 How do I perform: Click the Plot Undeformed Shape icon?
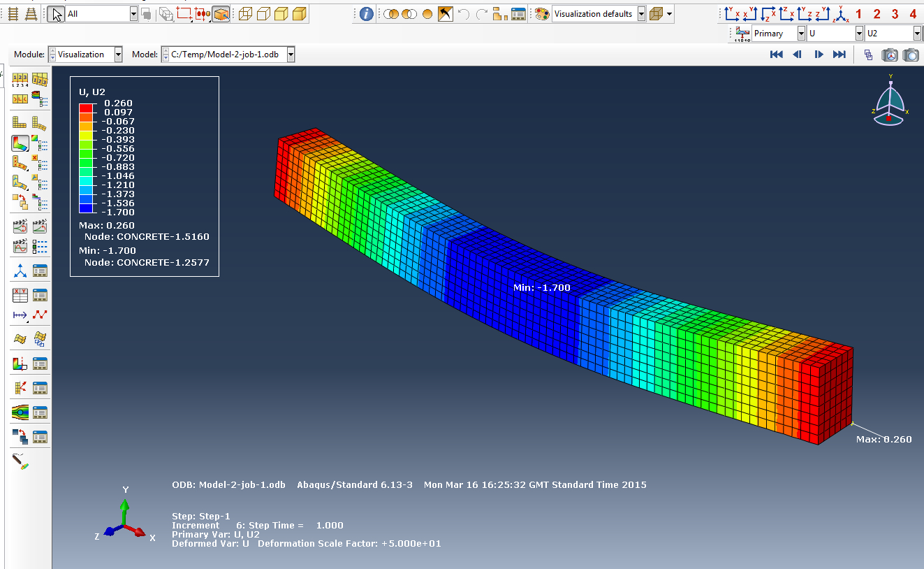point(20,123)
